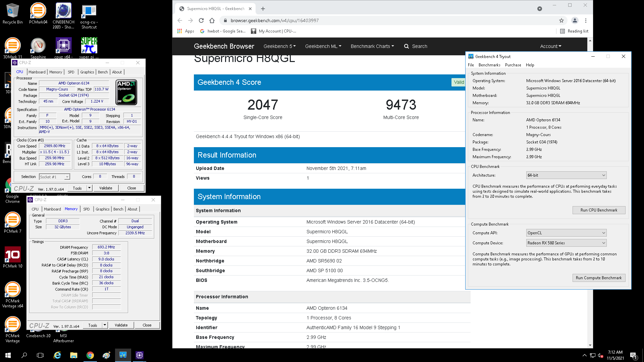The height and width of the screenshot is (362, 644).
Task: Launch the super pi desktop icon
Action: coord(89,48)
